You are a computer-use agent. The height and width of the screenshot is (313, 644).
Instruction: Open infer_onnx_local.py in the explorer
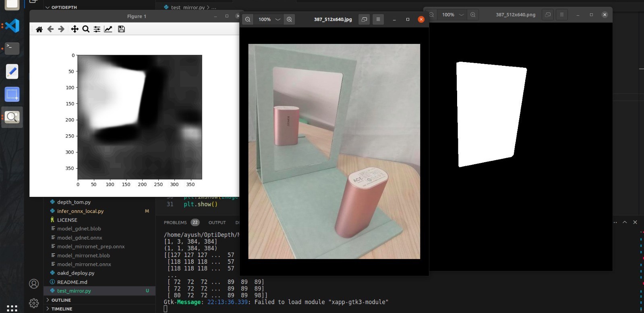point(80,211)
